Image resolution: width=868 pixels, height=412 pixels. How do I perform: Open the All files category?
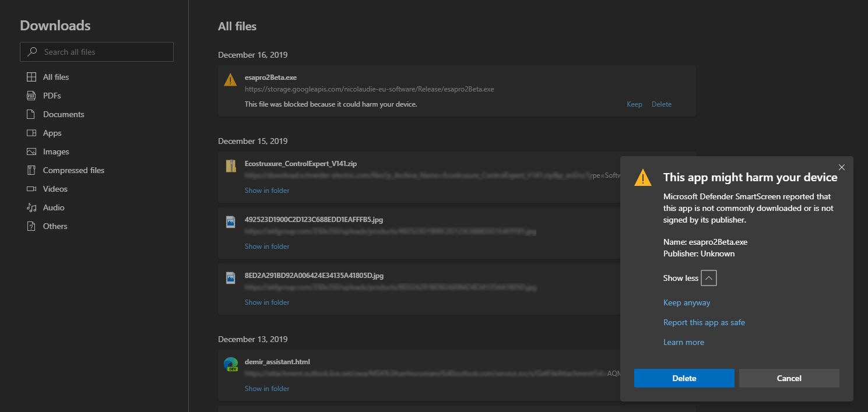[56, 77]
